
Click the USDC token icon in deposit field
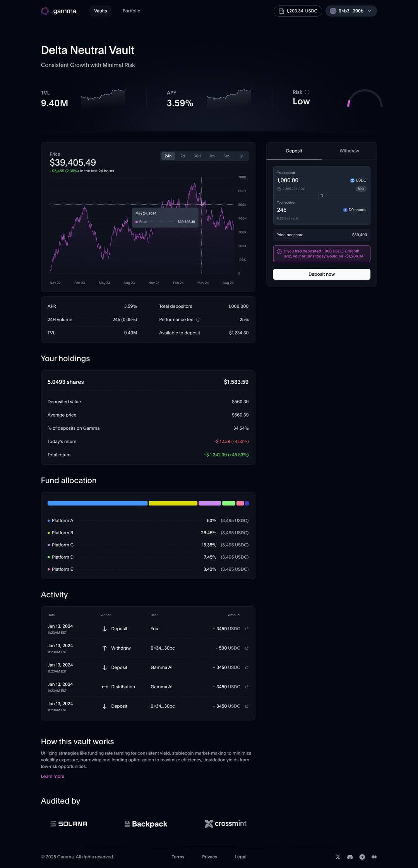352,180
